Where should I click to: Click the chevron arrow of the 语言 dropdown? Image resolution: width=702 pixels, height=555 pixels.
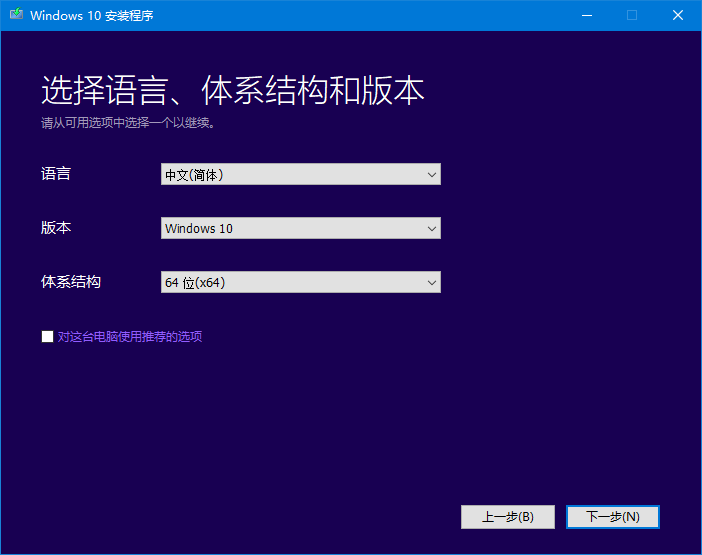point(432,174)
